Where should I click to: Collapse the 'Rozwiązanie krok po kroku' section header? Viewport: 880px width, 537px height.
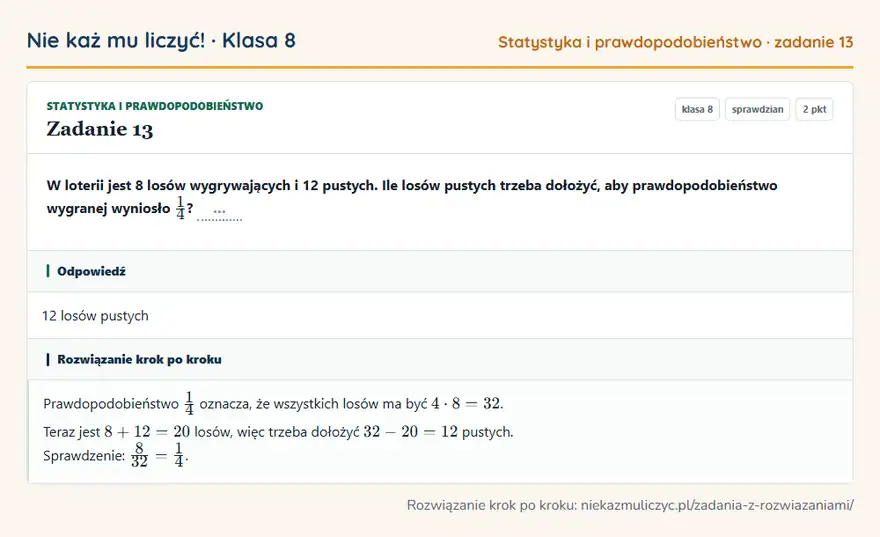[440, 359]
